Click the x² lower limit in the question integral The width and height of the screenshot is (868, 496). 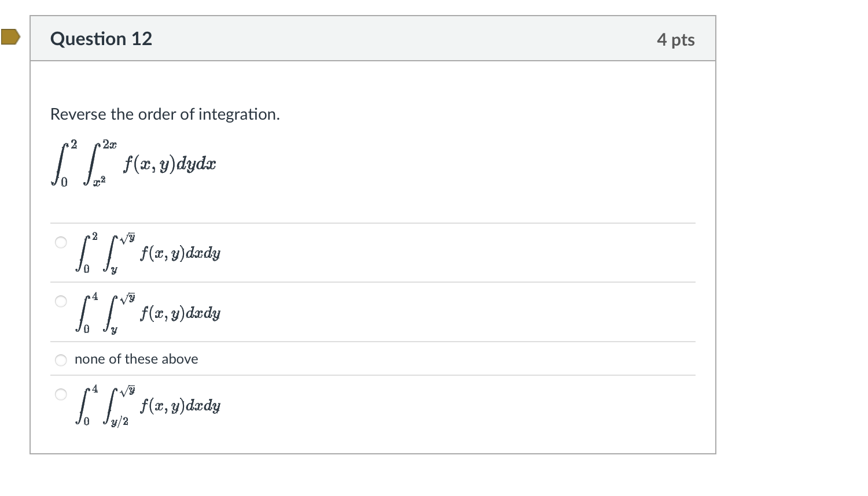(x=101, y=183)
